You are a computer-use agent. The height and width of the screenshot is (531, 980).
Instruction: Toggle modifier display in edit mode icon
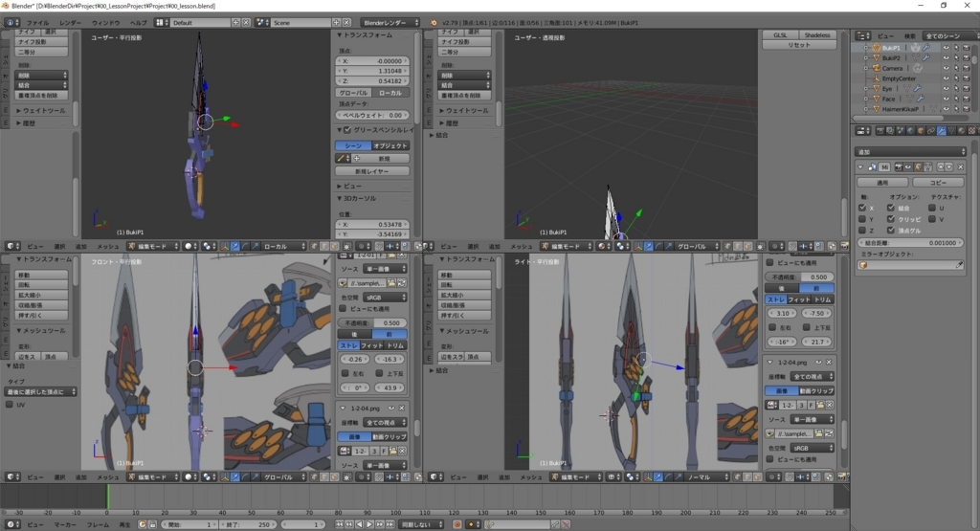click(x=918, y=166)
